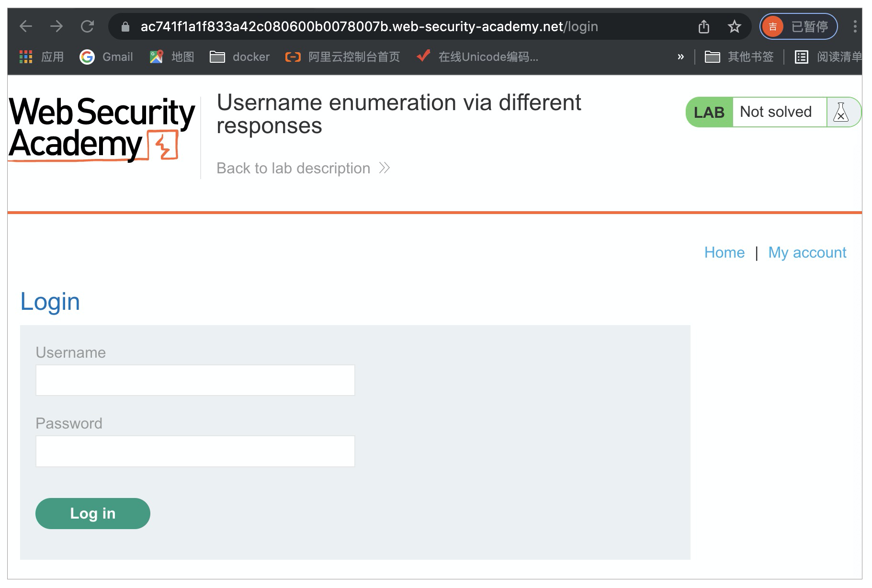The width and height of the screenshot is (872, 588).
Task: Focus the Password input field
Action: [x=195, y=451]
